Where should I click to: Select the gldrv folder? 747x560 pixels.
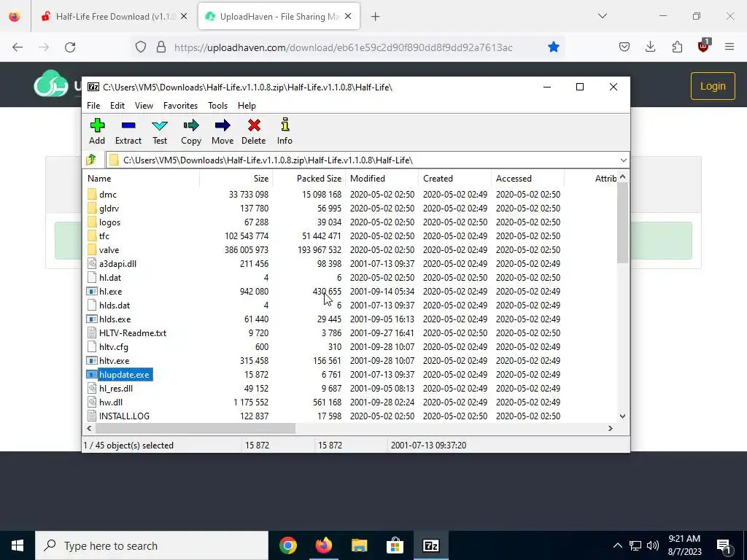109,208
